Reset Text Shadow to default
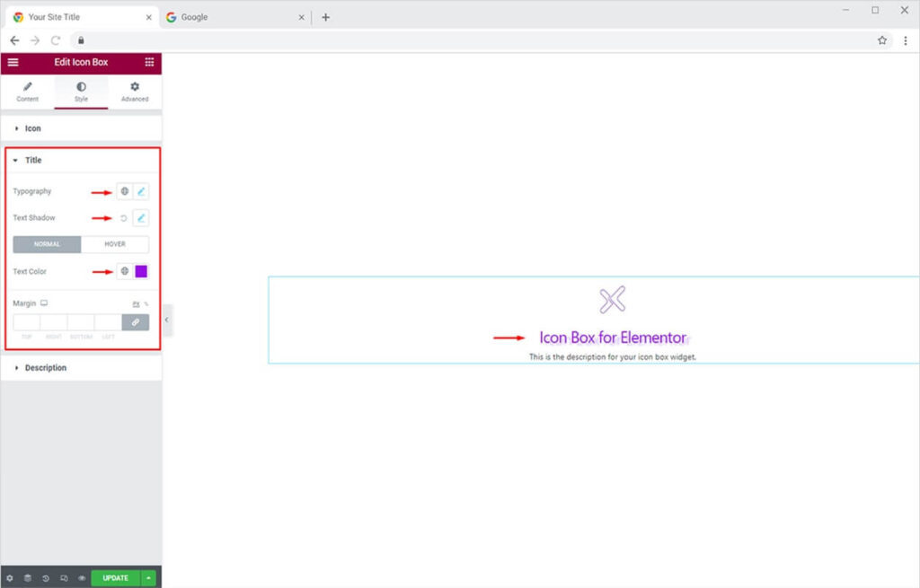This screenshot has height=588, width=920. click(124, 218)
